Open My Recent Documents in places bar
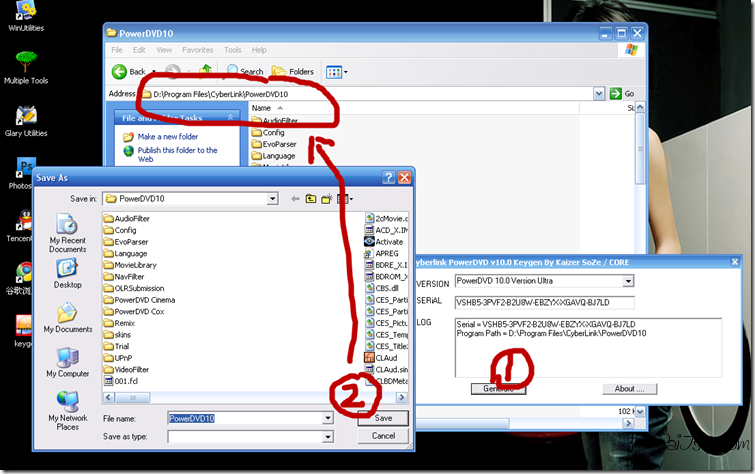This screenshot has height=474, width=755. click(68, 234)
